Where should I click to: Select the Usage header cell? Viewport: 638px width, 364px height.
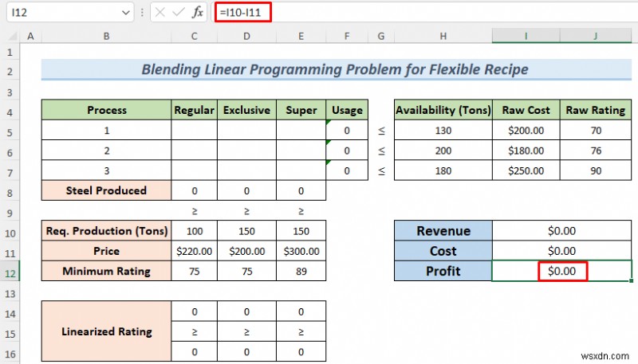tap(347, 110)
